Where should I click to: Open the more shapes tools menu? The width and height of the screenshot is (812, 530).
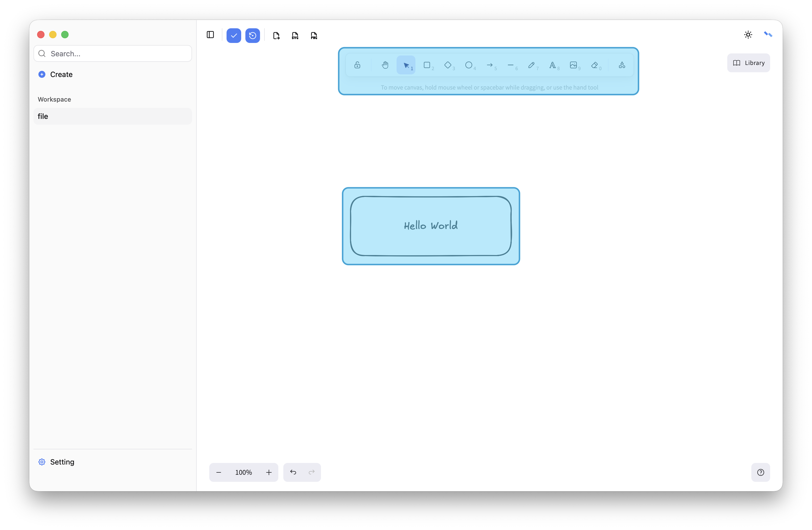point(622,65)
